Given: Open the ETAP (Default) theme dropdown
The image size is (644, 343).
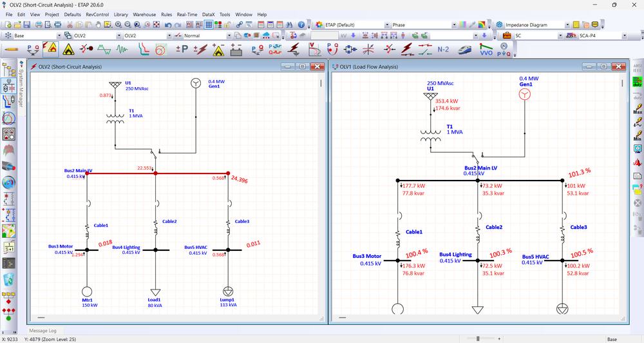Looking at the screenshot, I should (x=387, y=25).
